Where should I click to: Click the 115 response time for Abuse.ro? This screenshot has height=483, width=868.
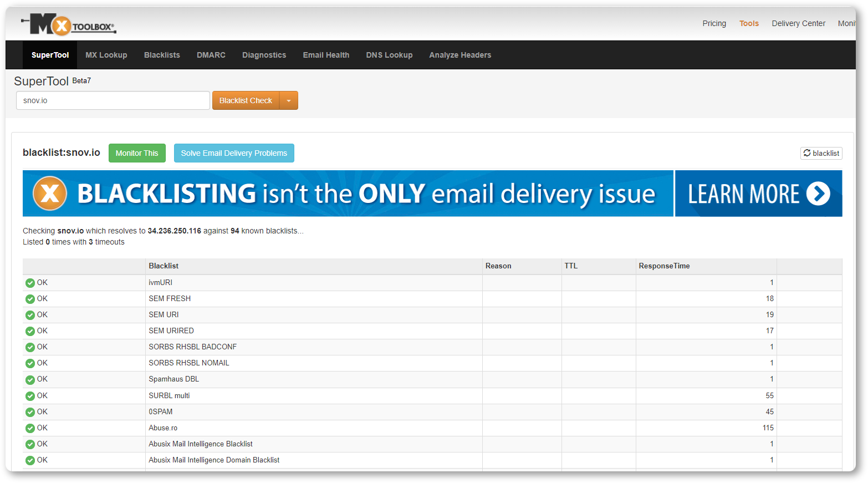[x=768, y=428]
